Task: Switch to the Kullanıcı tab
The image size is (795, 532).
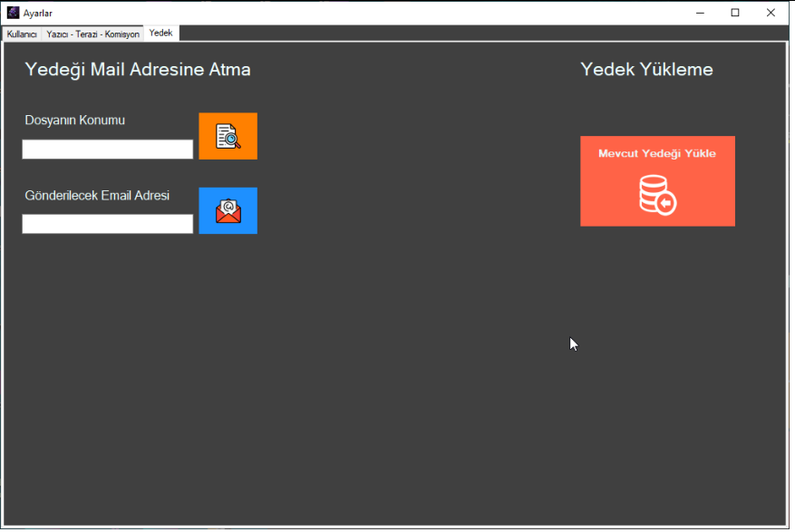Action: (x=22, y=34)
